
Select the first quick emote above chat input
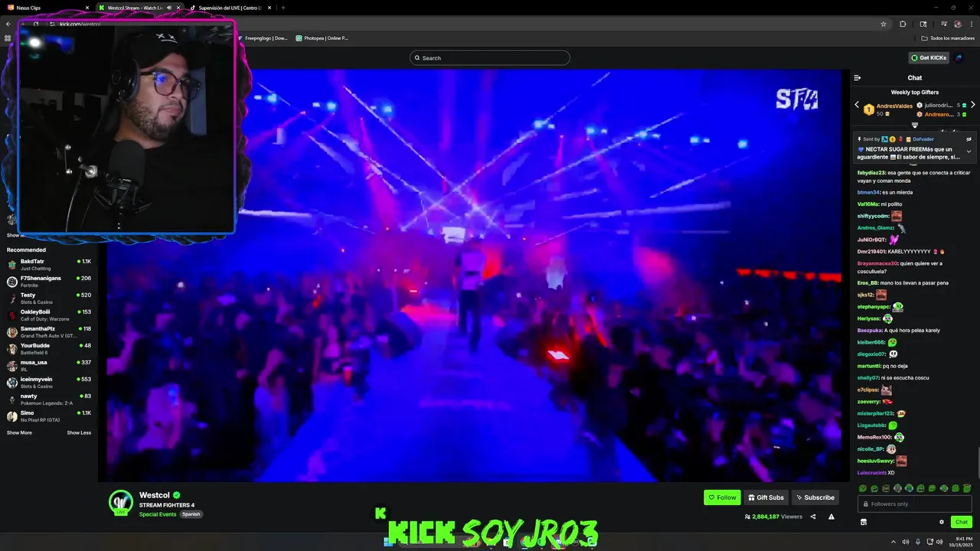click(x=863, y=488)
